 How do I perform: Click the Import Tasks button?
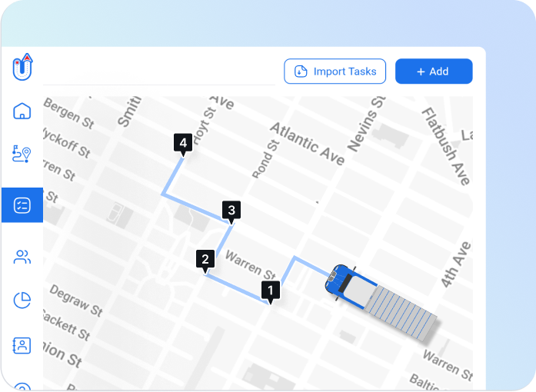(335, 71)
